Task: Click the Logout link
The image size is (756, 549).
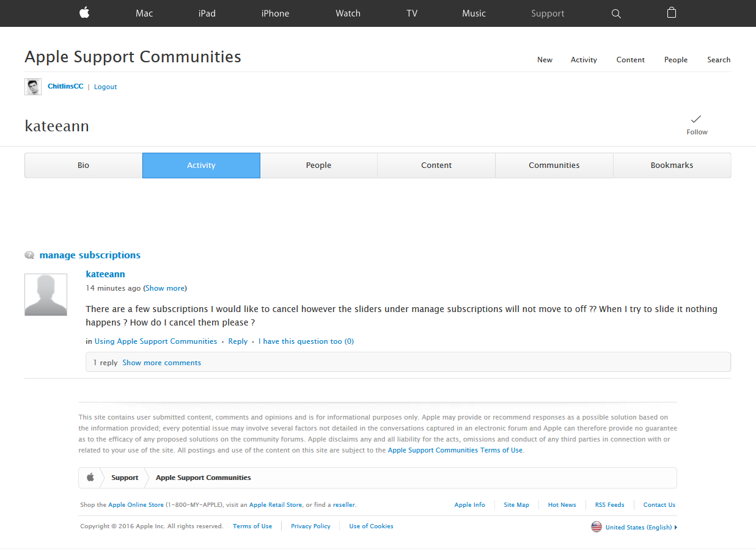Action: pos(105,87)
